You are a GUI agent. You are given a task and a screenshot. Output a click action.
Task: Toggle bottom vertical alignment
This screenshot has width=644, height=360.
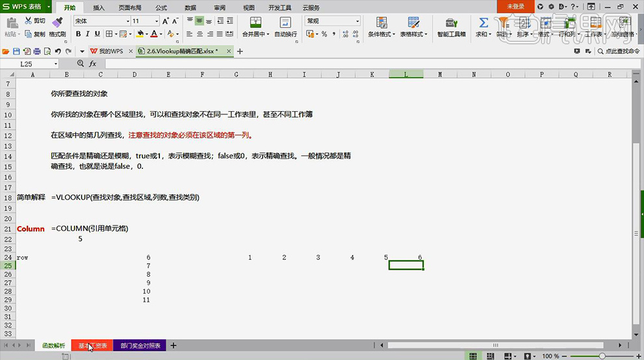click(x=209, y=21)
